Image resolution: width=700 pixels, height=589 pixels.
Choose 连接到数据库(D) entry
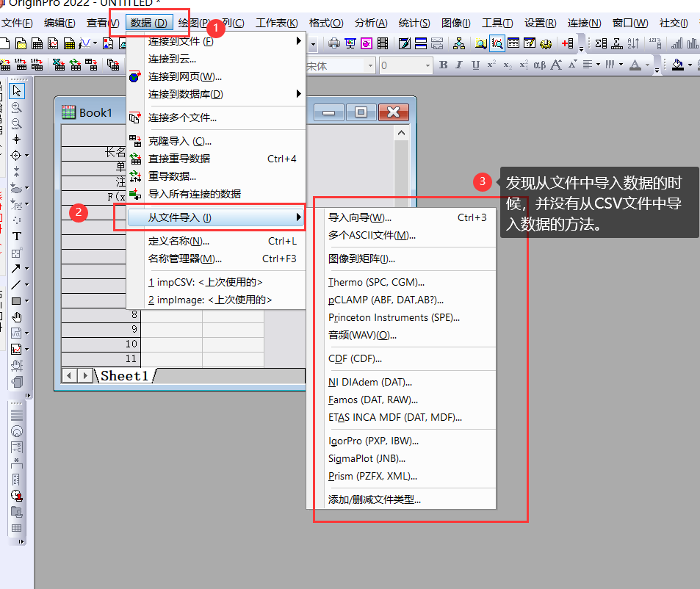(216, 94)
